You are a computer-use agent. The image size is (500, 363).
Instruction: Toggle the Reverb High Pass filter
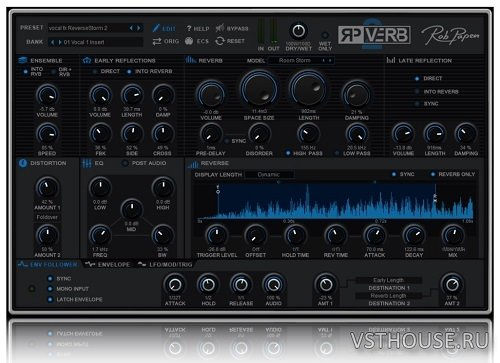pyautogui.click(x=288, y=153)
